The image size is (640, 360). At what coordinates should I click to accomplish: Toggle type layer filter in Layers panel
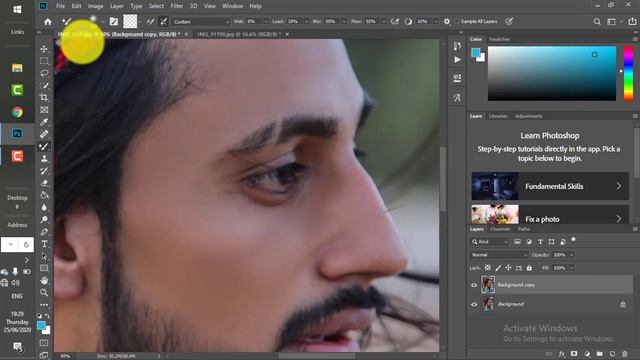pyautogui.click(x=540, y=242)
